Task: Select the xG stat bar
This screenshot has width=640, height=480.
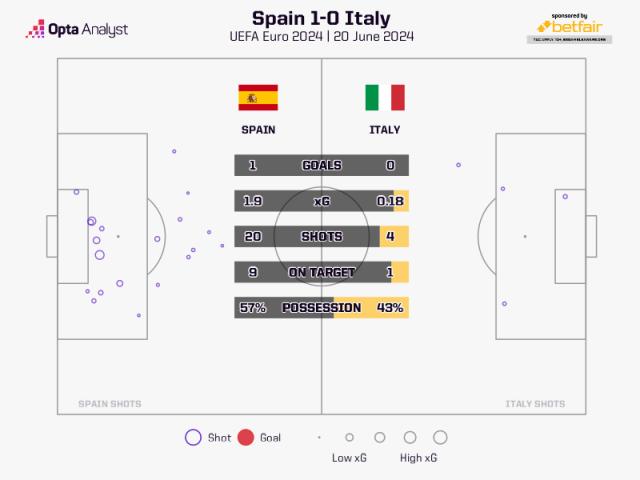Action: [321, 201]
